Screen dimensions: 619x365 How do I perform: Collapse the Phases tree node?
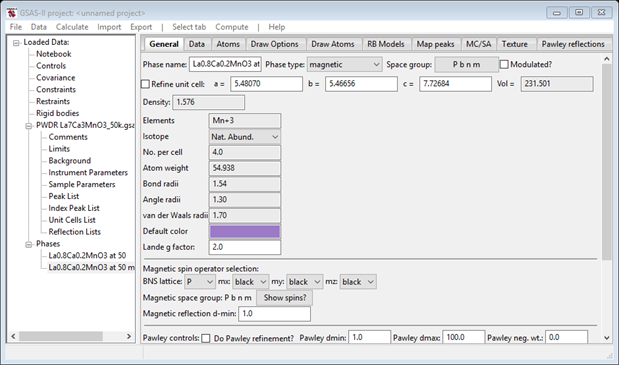(28, 244)
